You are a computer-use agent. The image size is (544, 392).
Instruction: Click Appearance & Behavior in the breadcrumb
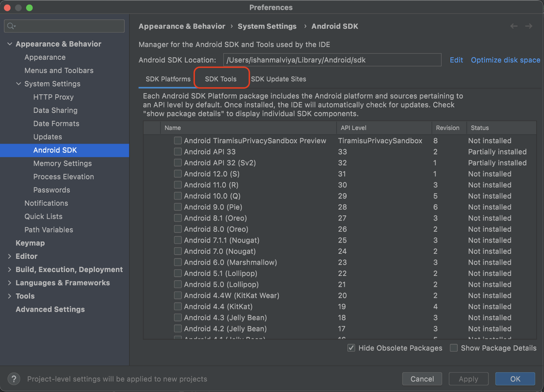(x=182, y=26)
